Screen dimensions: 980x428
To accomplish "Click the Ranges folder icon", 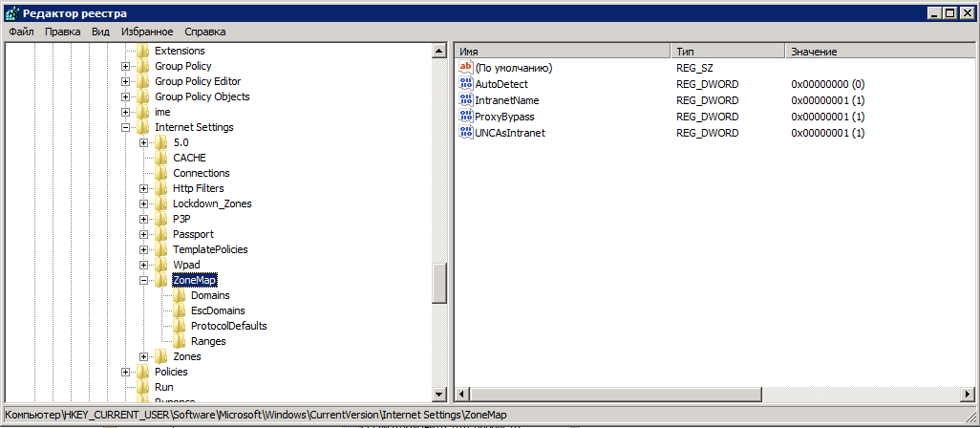I will (180, 342).
